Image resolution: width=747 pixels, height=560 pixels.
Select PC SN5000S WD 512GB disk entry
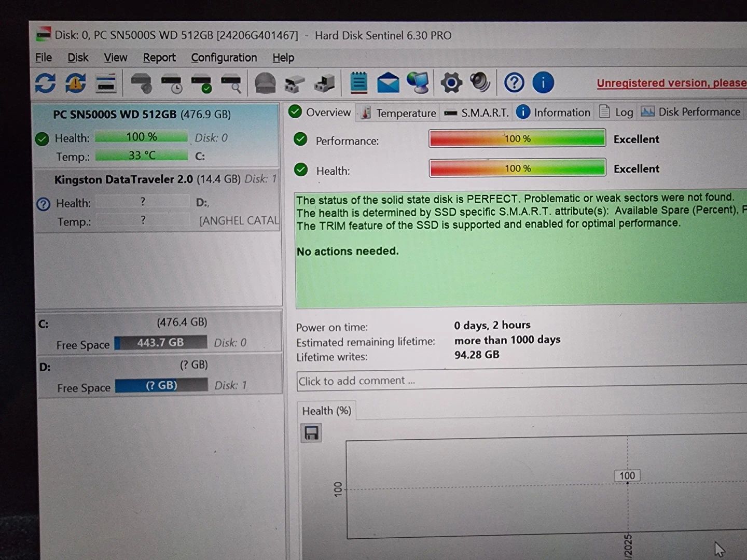pos(157,135)
